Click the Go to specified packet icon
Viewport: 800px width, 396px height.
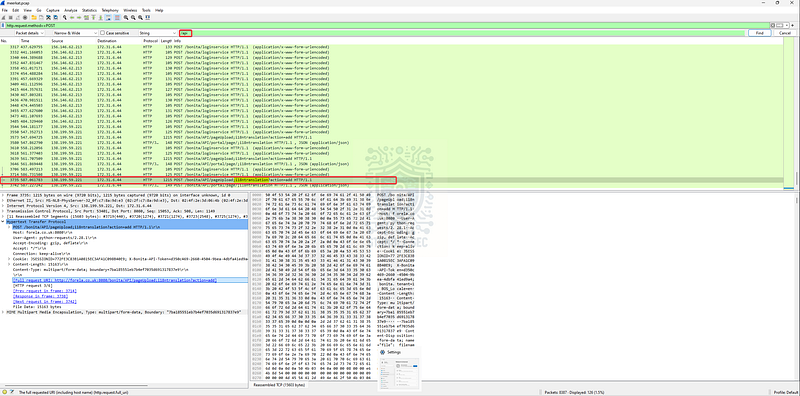pos(86,17)
